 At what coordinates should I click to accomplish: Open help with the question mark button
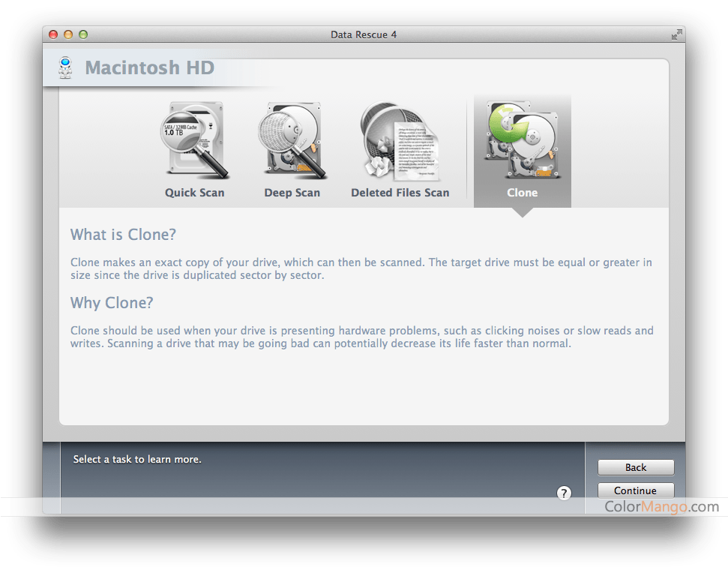click(565, 493)
